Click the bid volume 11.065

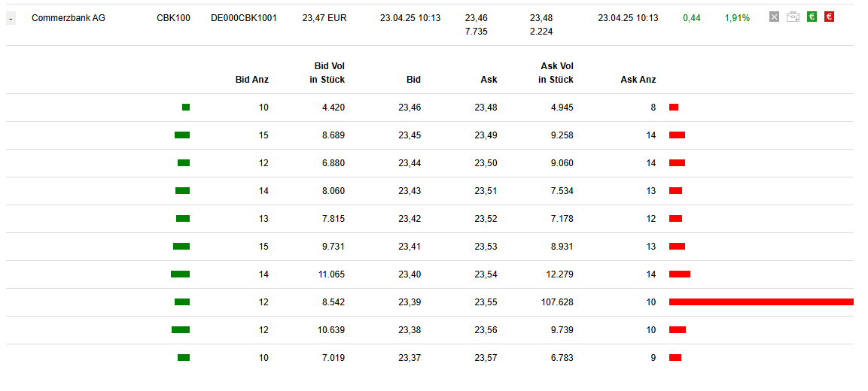pos(331,274)
